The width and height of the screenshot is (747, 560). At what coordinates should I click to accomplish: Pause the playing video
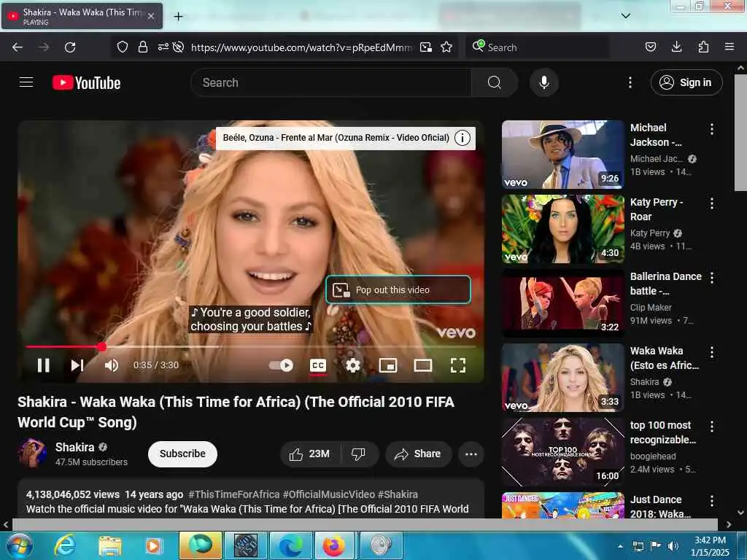click(43, 365)
